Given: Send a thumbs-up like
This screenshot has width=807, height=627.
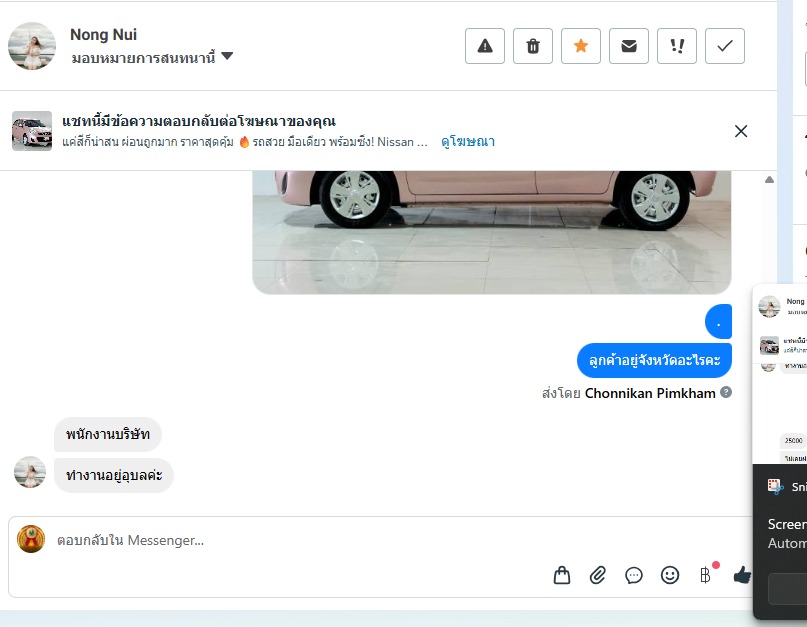Looking at the screenshot, I should click(742, 575).
